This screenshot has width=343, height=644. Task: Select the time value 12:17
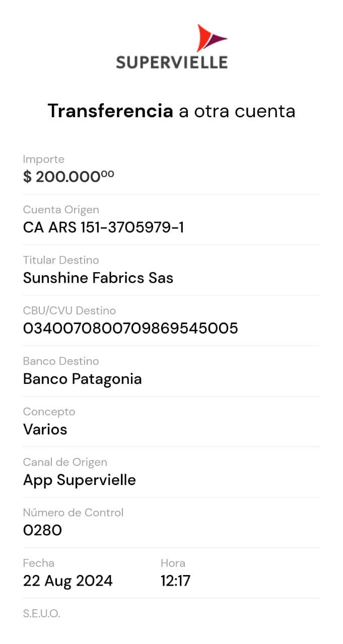[x=175, y=581]
